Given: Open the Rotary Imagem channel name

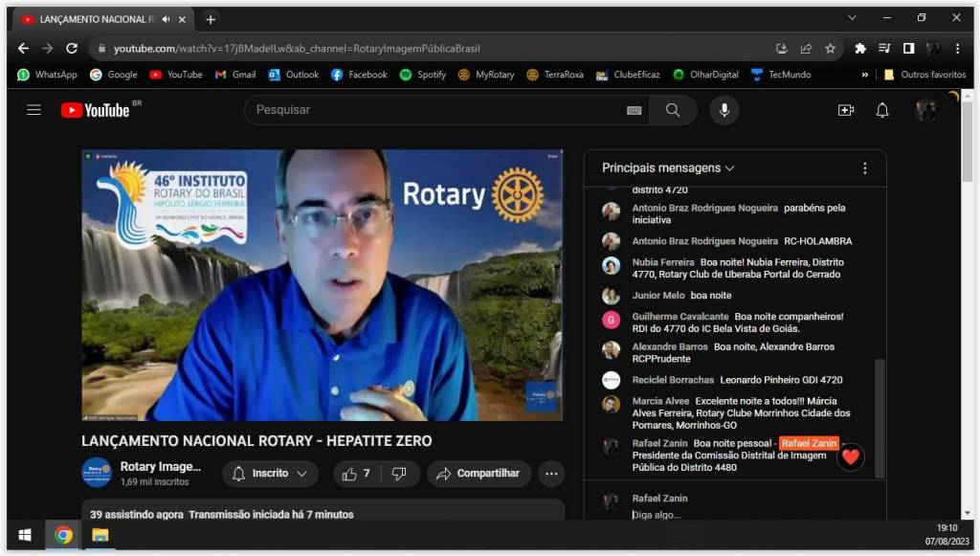Looking at the screenshot, I should [x=160, y=467].
